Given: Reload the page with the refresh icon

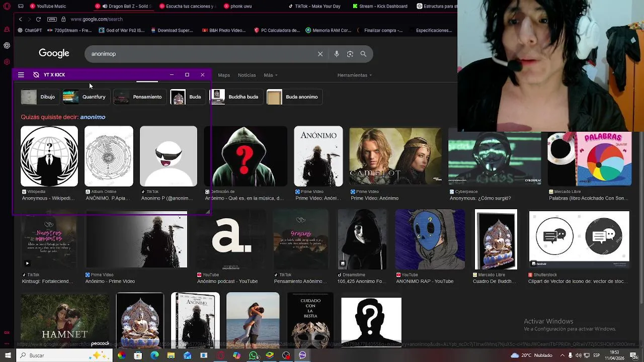Looking at the screenshot, I should pos(38,19).
